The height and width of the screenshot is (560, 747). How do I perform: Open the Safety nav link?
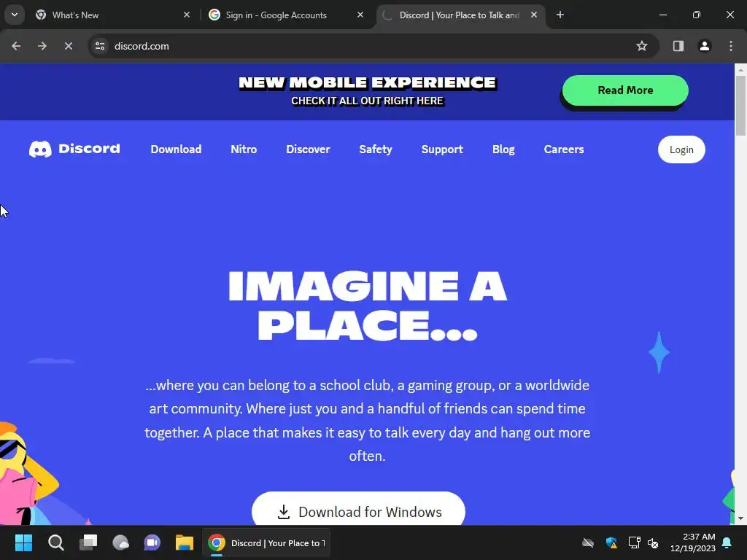point(376,149)
